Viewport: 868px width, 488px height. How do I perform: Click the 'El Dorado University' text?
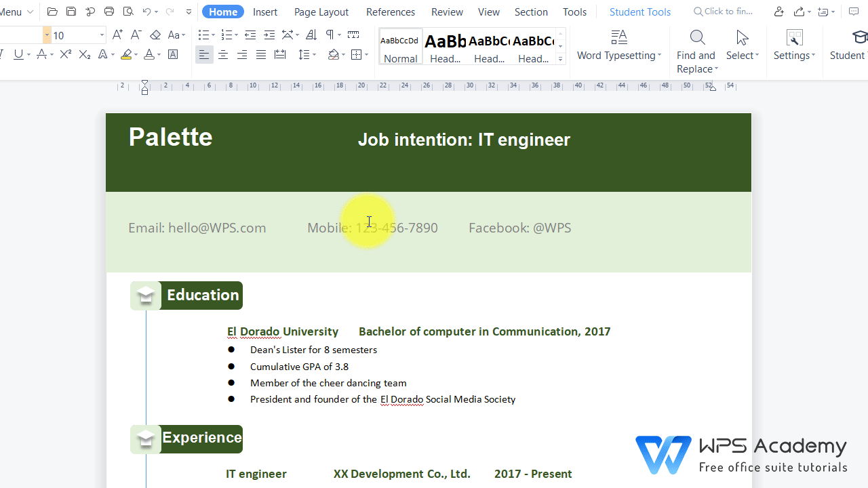point(283,331)
